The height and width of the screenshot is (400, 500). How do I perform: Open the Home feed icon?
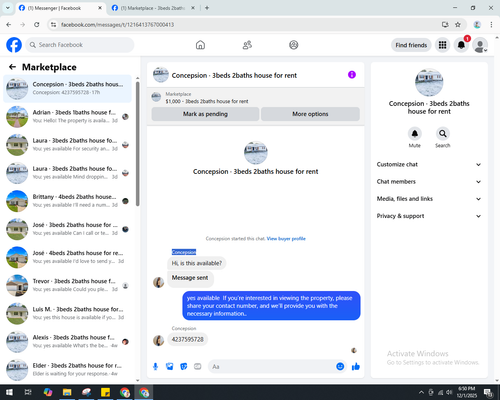point(200,45)
